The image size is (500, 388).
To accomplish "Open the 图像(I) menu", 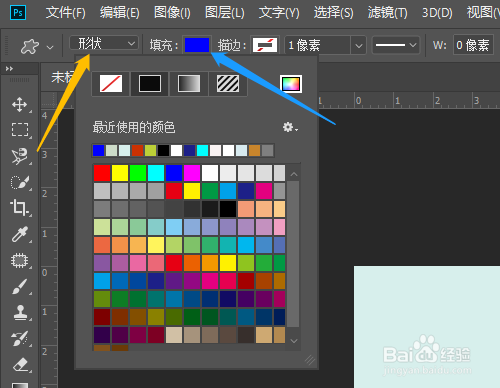I will point(172,13).
